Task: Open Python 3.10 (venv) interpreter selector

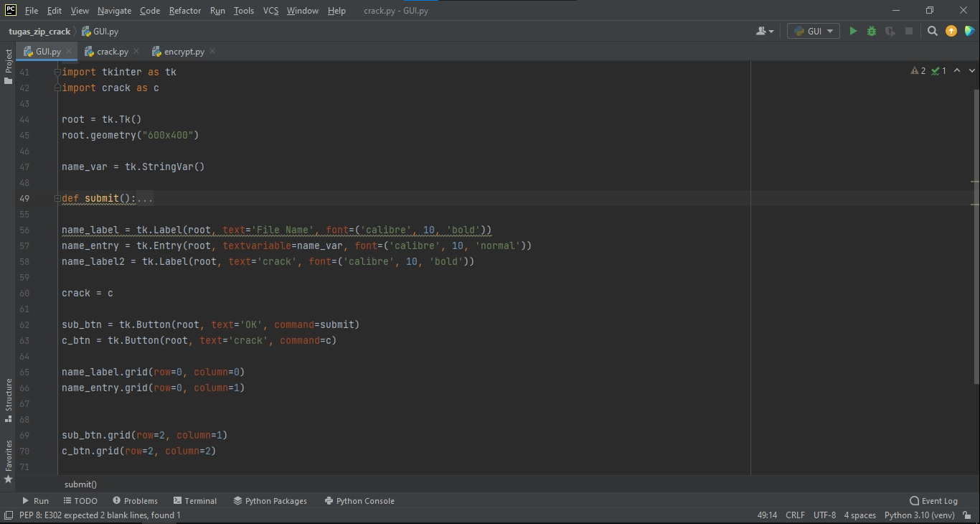Action: tap(919, 515)
